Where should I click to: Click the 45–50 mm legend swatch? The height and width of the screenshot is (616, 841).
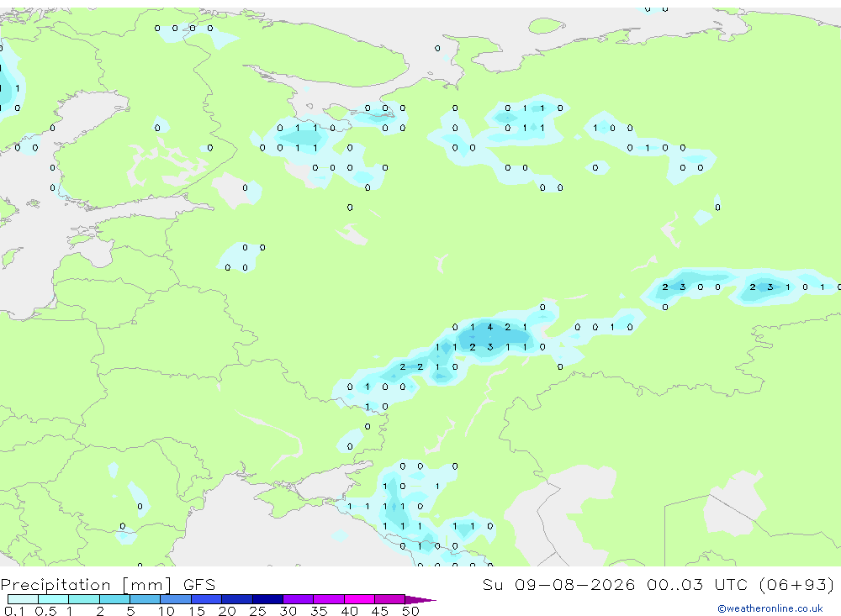(x=389, y=599)
